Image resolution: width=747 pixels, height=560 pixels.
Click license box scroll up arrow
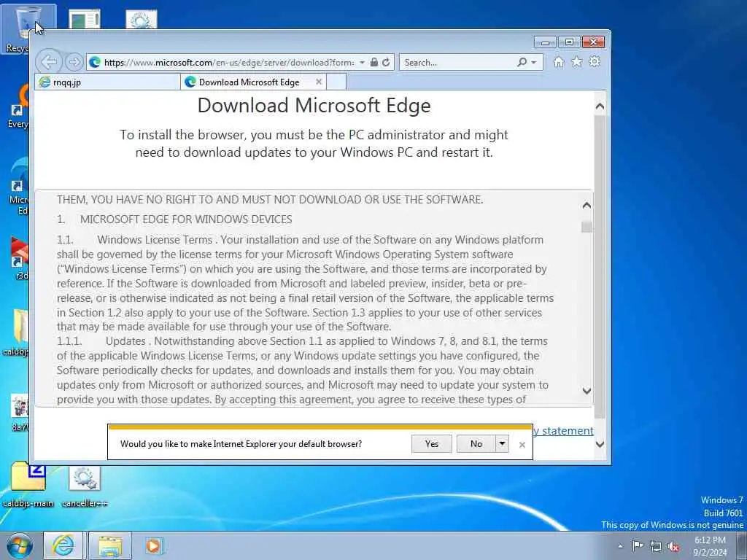[x=587, y=206]
